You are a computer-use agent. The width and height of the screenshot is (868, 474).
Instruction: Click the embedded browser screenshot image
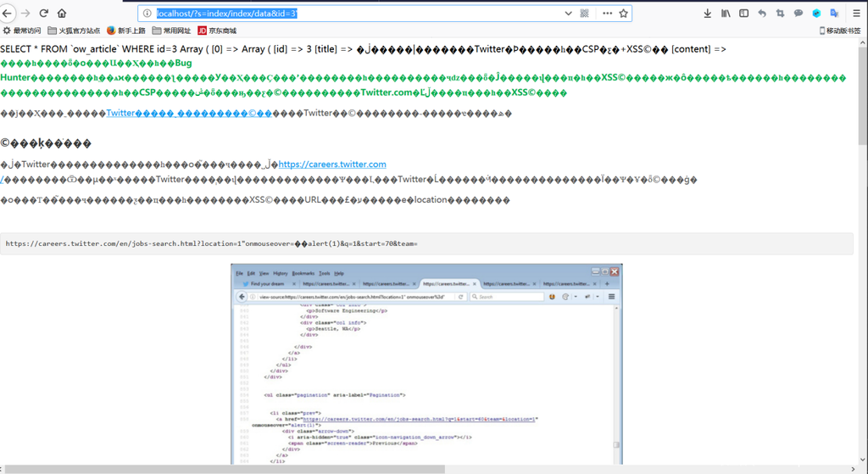(426, 365)
